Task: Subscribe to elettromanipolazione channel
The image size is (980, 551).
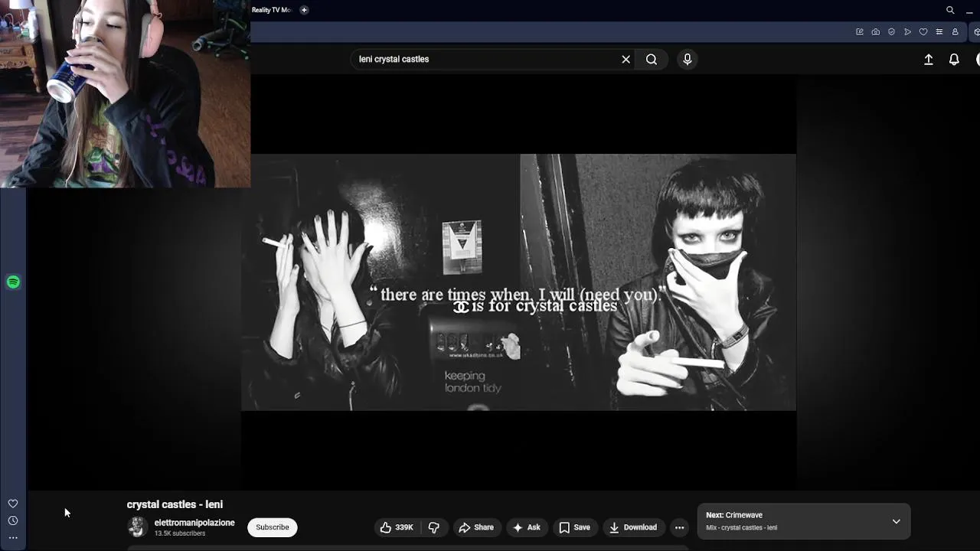Action: click(273, 527)
